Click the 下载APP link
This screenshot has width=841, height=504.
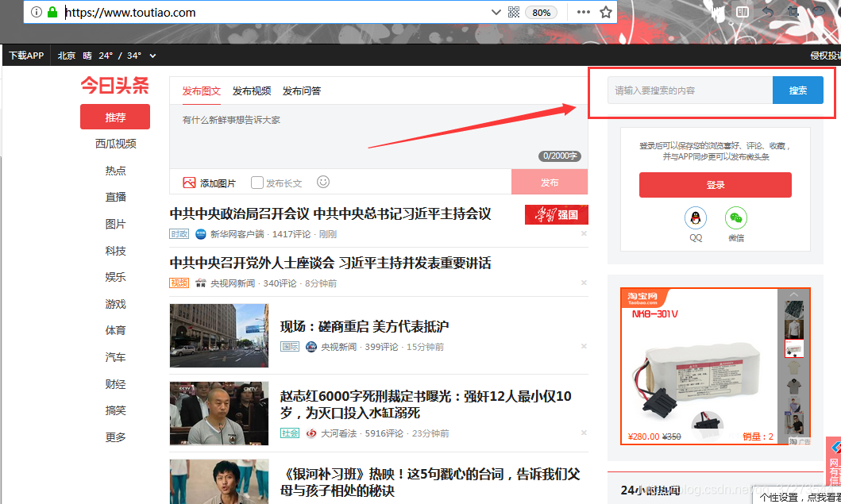tap(26, 56)
